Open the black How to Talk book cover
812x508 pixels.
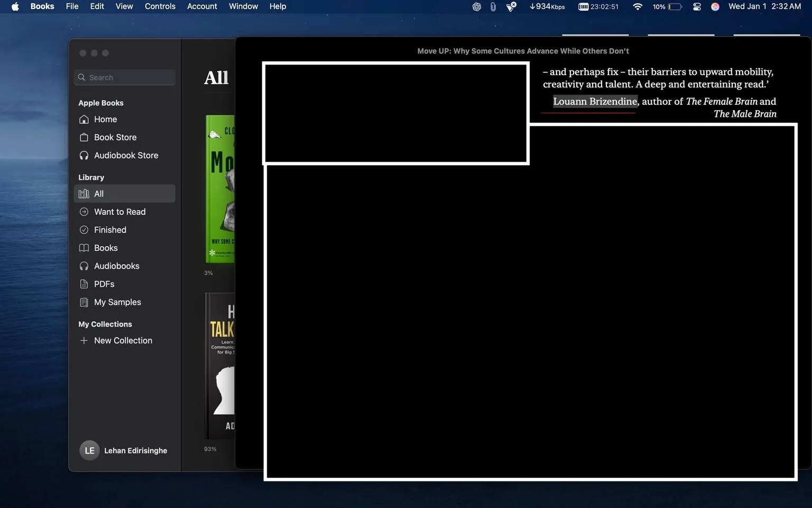(x=220, y=365)
